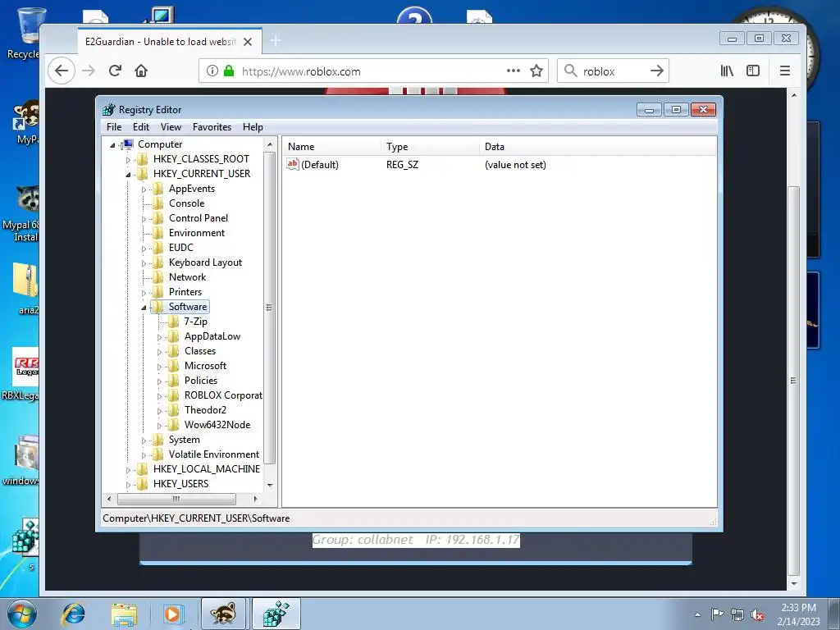Go to the browser home page
The image size is (840, 630).
tap(141, 71)
